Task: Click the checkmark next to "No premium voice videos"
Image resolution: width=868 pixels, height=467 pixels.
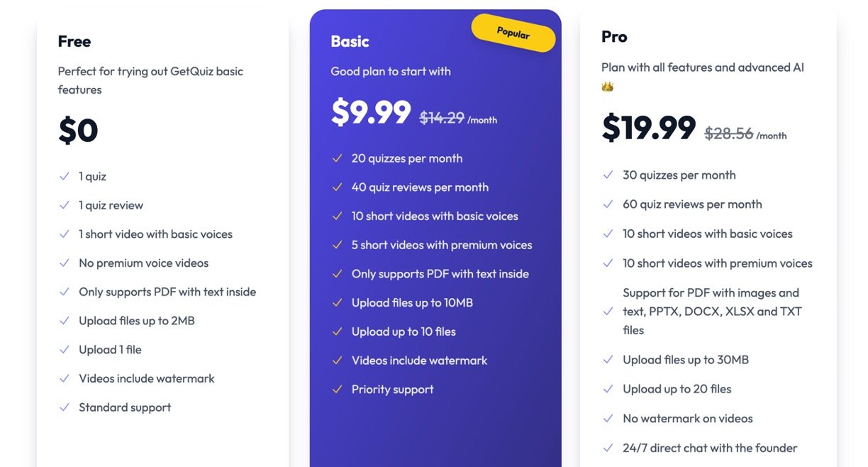Action: 65,263
